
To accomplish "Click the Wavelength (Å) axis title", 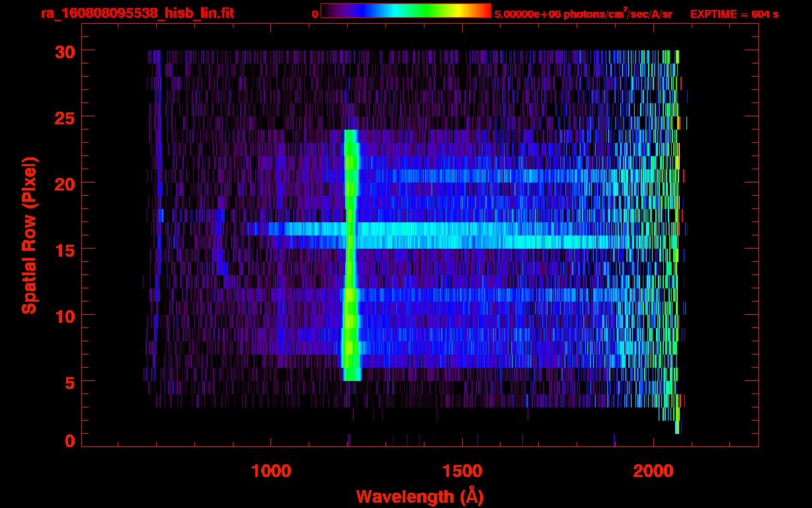I will point(421,495).
